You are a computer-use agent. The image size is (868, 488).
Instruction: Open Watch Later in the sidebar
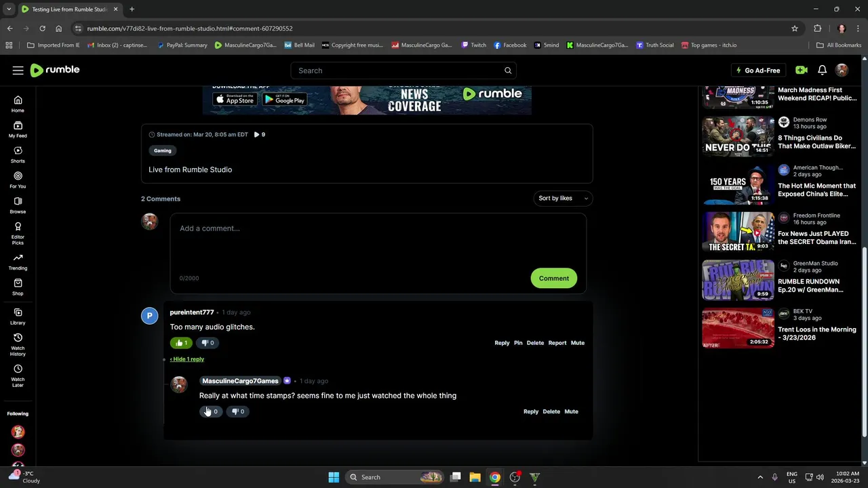pyautogui.click(x=18, y=375)
